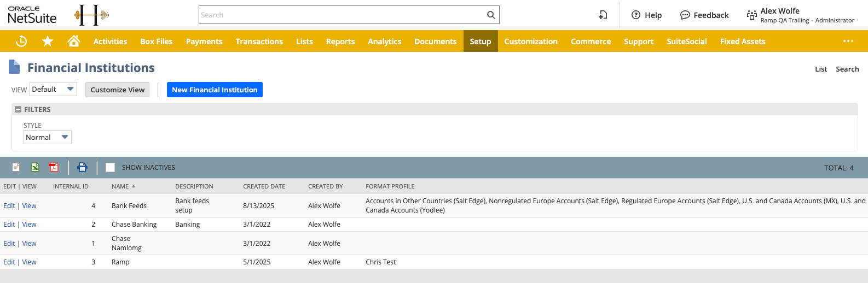Open the SuiteSocial menu
This screenshot has width=868, height=283.
[687, 41]
